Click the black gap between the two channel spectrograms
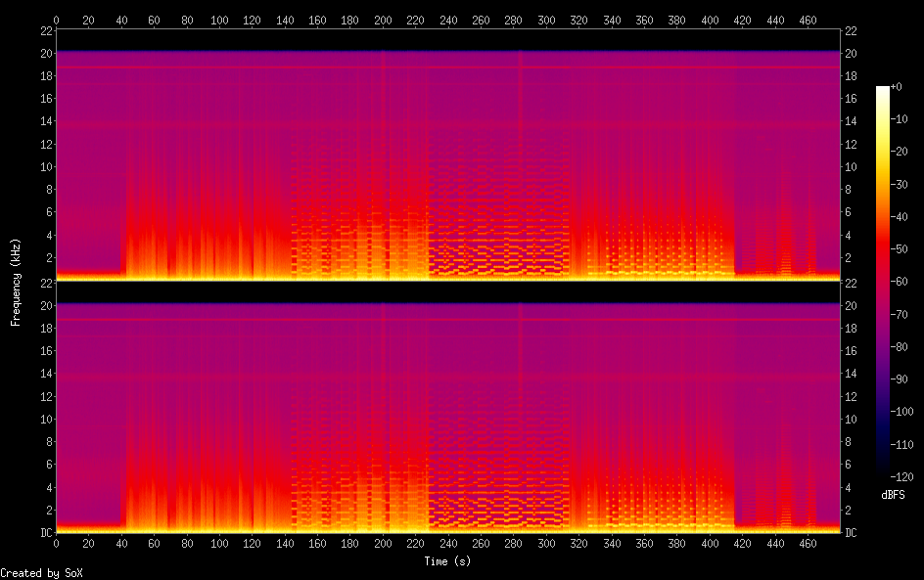Screen dimensions: 924x580 point(448,292)
